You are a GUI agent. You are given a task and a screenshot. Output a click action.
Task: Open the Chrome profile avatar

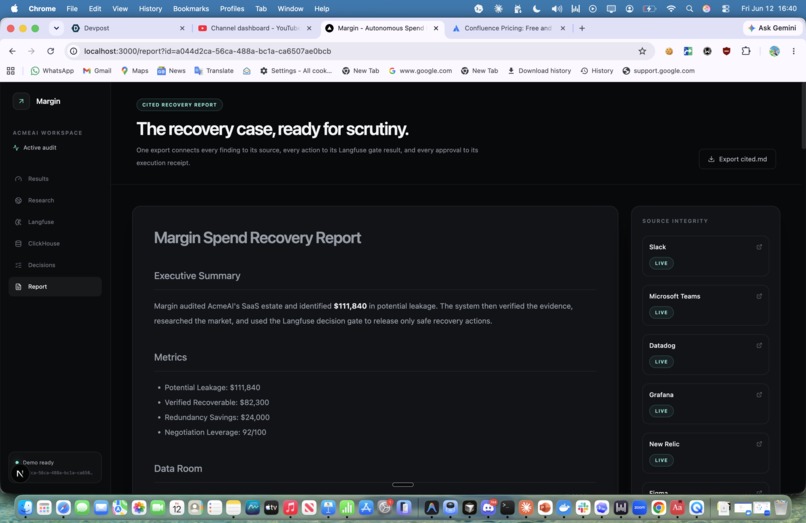tap(774, 51)
